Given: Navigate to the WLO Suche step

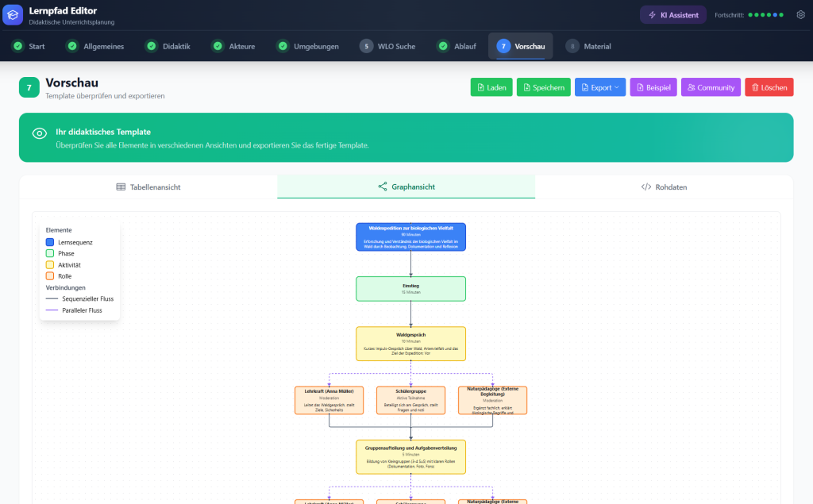Looking at the screenshot, I should click(x=388, y=46).
